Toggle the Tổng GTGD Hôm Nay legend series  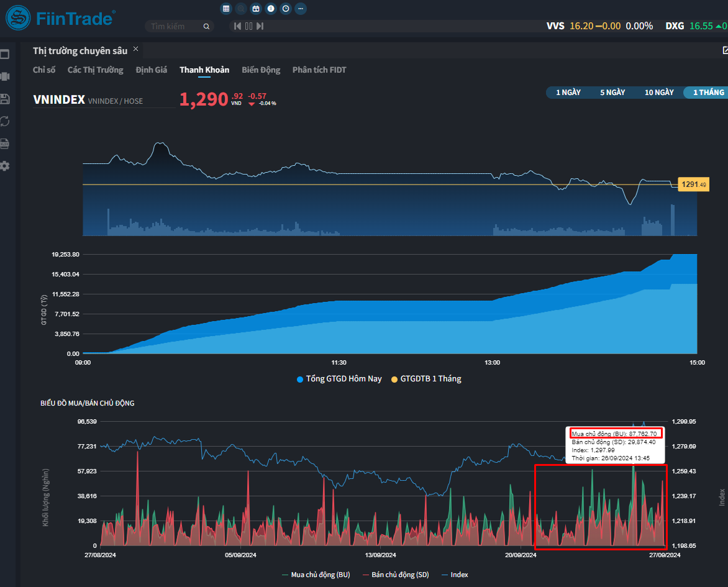click(339, 379)
